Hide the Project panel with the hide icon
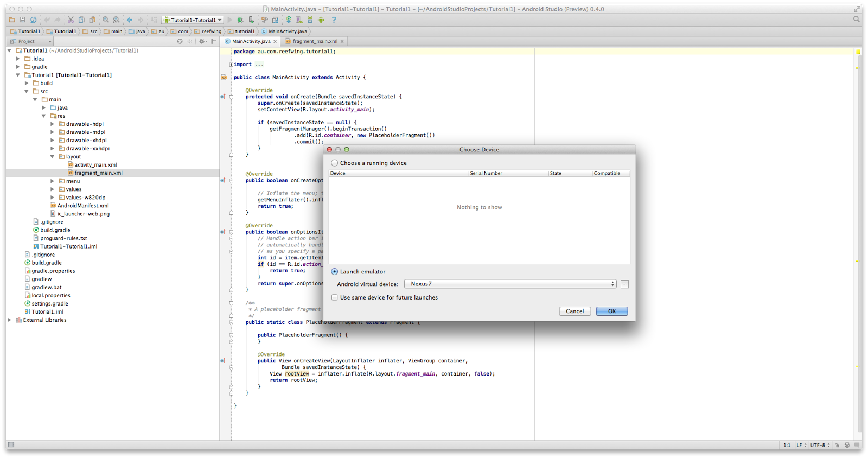This screenshot has height=458, width=868. pyautogui.click(x=214, y=41)
